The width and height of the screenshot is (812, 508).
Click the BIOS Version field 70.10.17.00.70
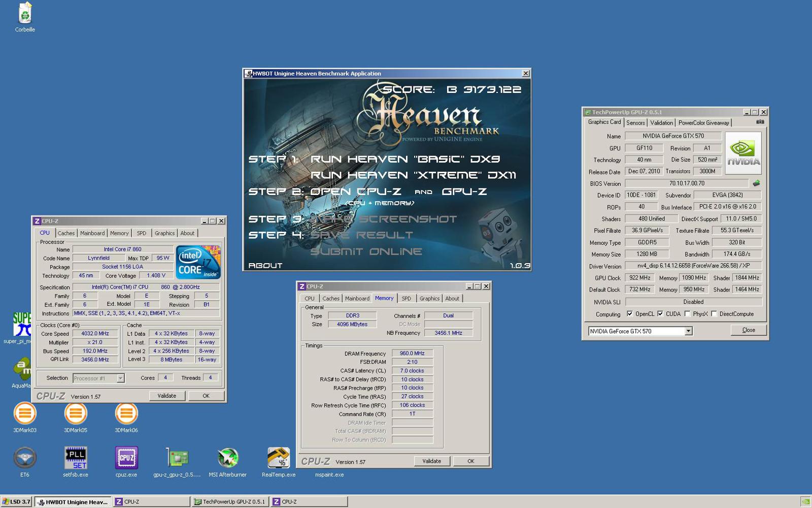(x=687, y=183)
